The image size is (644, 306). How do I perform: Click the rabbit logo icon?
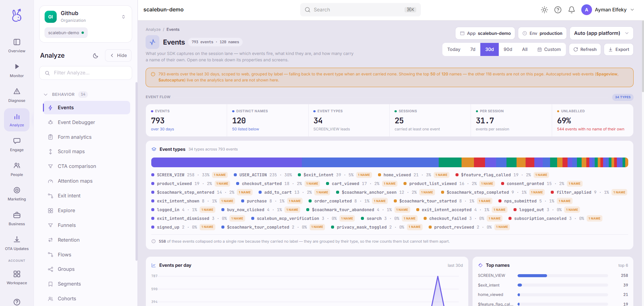pos(17,15)
